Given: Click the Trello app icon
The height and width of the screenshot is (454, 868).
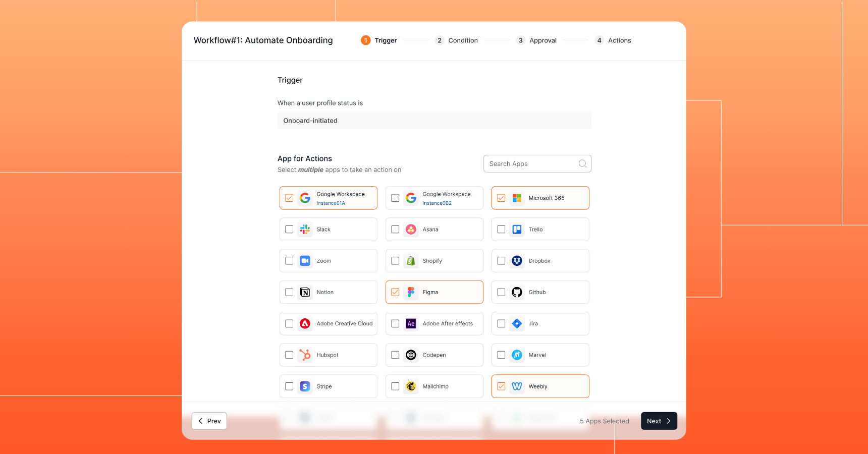Looking at the screenshot, I should point(517,229).
